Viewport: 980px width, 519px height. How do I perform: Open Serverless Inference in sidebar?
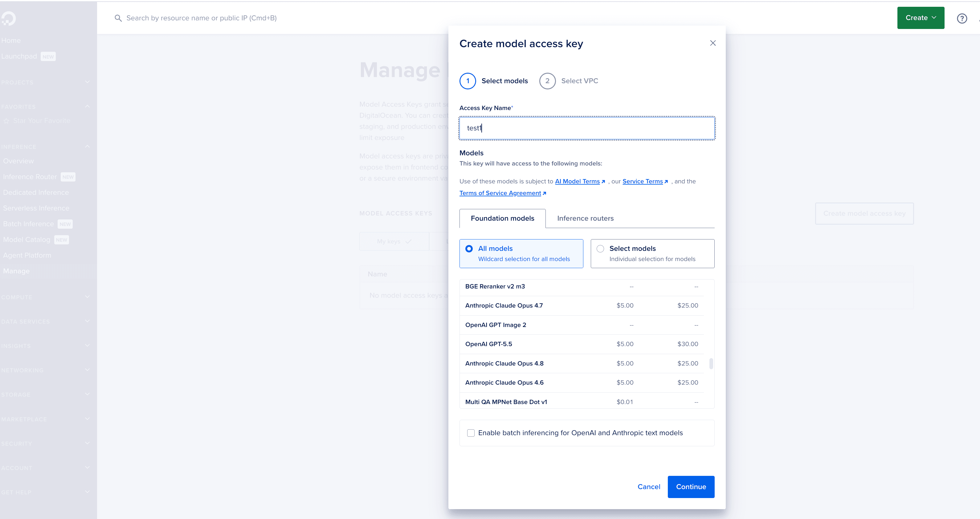click(36, 208)
